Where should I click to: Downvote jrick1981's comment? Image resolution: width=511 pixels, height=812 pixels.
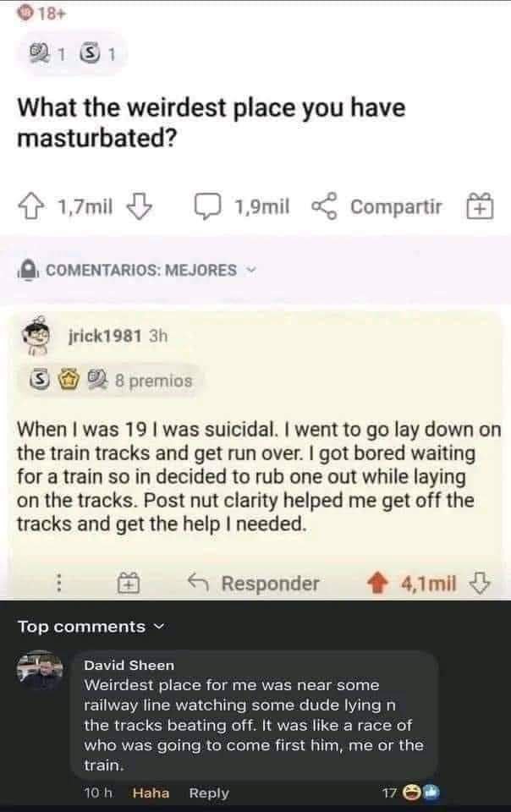480,584
